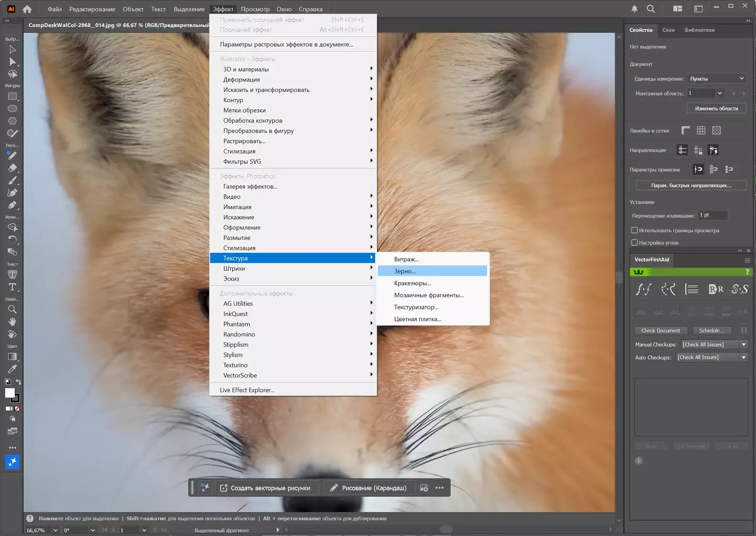756x536 pixels.
Task: Switch to the 'Слои' tab
Action: [x=668, y=30]
